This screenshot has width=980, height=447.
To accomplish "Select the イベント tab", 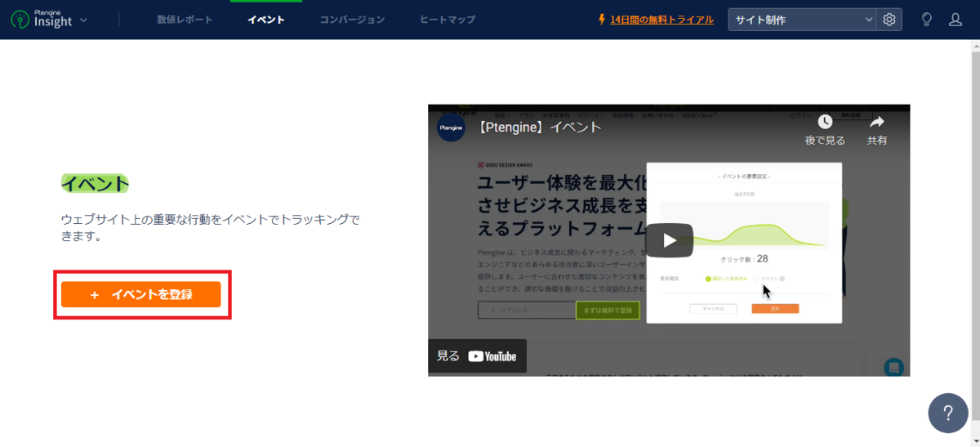I will 266,20.
